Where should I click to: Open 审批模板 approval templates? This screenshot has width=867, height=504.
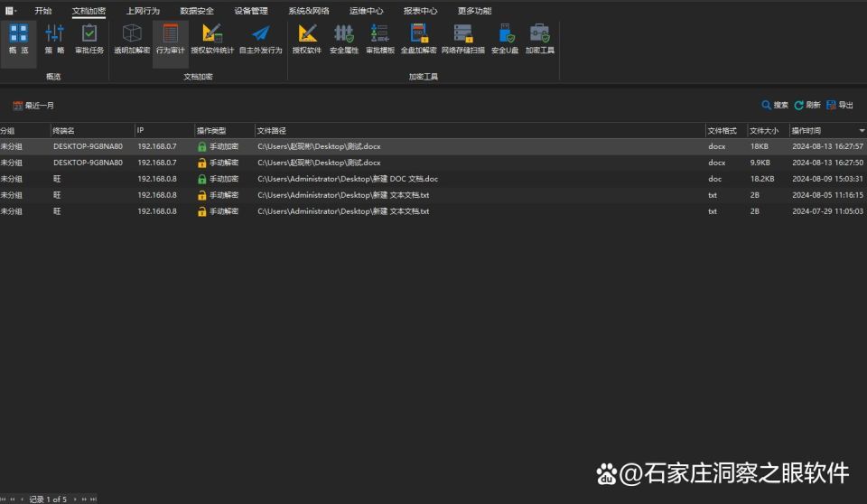point(380,39)
